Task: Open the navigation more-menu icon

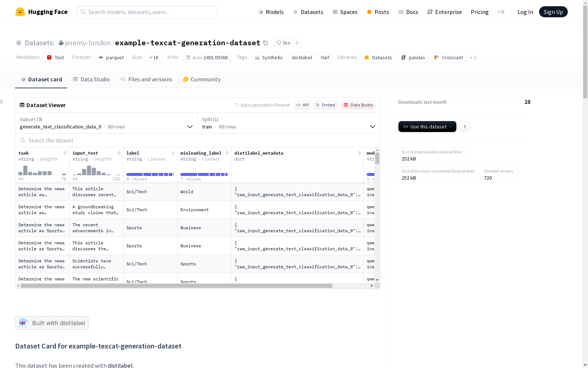Action: click(501, 12)
